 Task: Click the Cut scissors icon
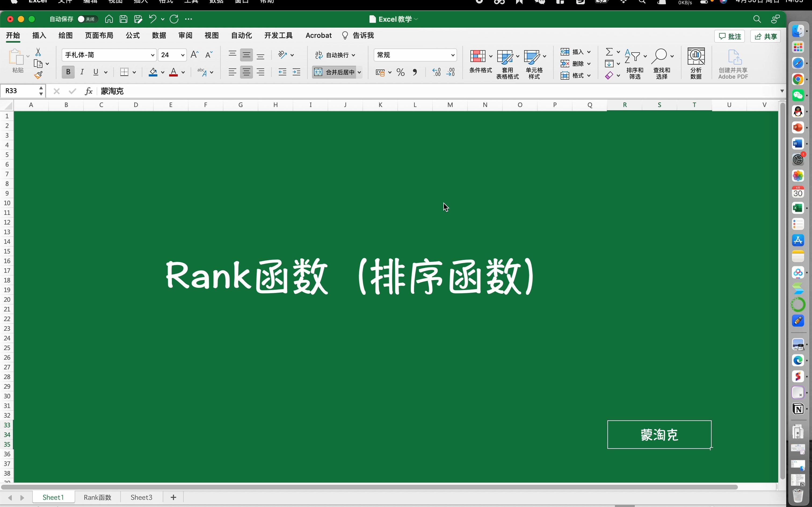click(x=38, y=52)
